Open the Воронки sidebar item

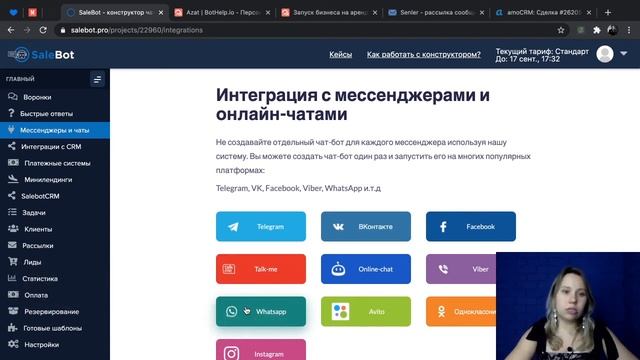55,97
